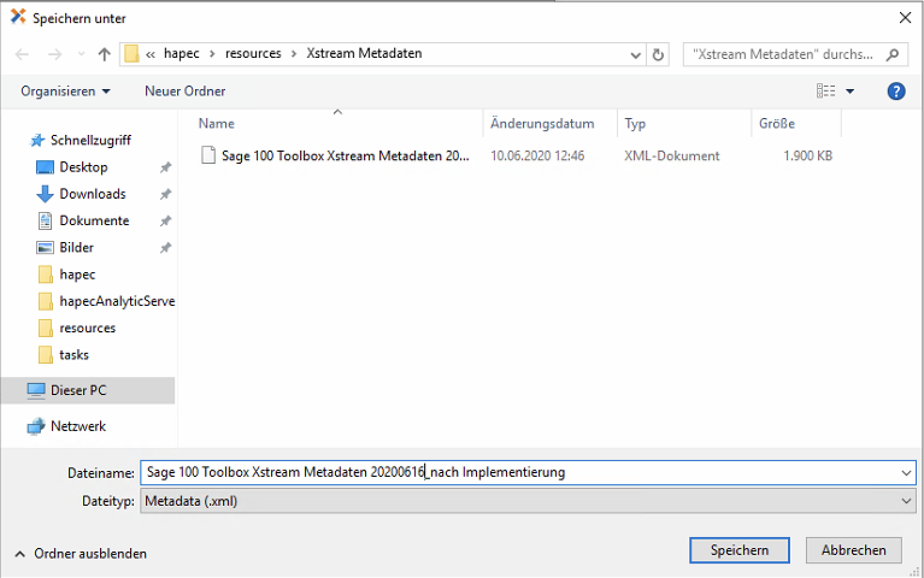The width and height of the screenshot is (924, 578).
Task: Click the Abbrechen button
Action: (854, 550)
